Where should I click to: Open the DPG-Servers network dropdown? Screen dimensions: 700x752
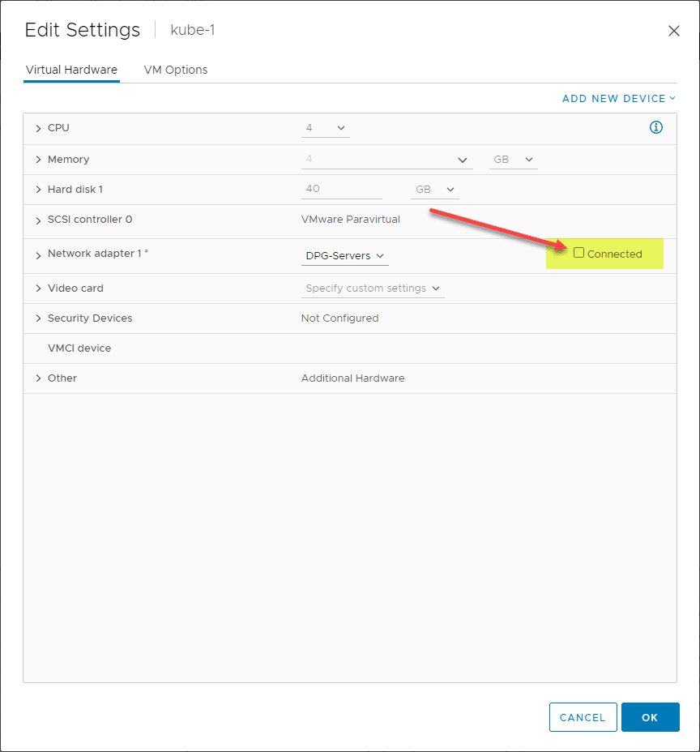(345, 256)
